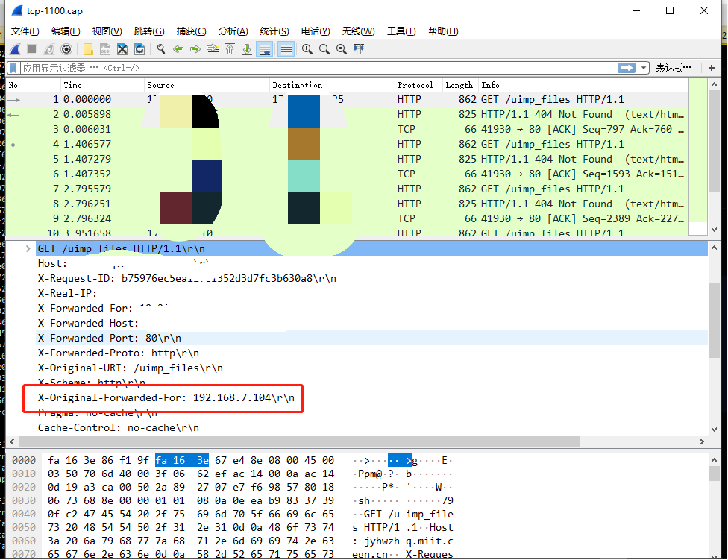Sort packets by the No. column

34,85
